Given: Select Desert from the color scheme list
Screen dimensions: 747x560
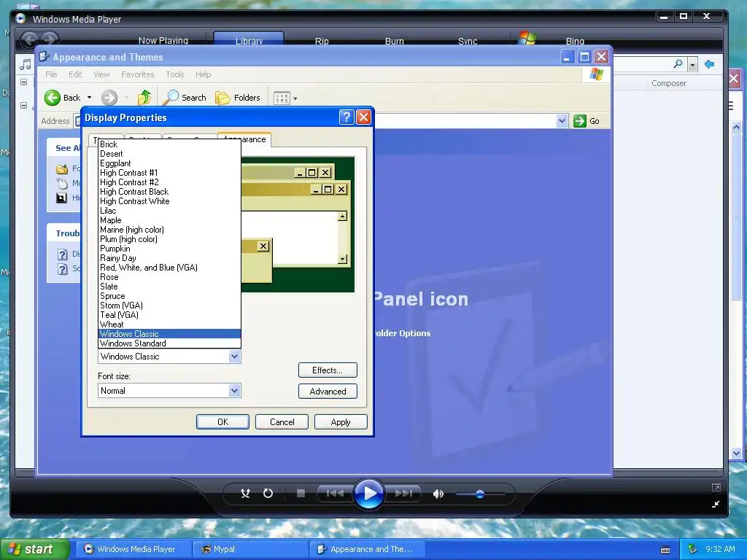Looking at the screenshot, I should pos(169,154).
